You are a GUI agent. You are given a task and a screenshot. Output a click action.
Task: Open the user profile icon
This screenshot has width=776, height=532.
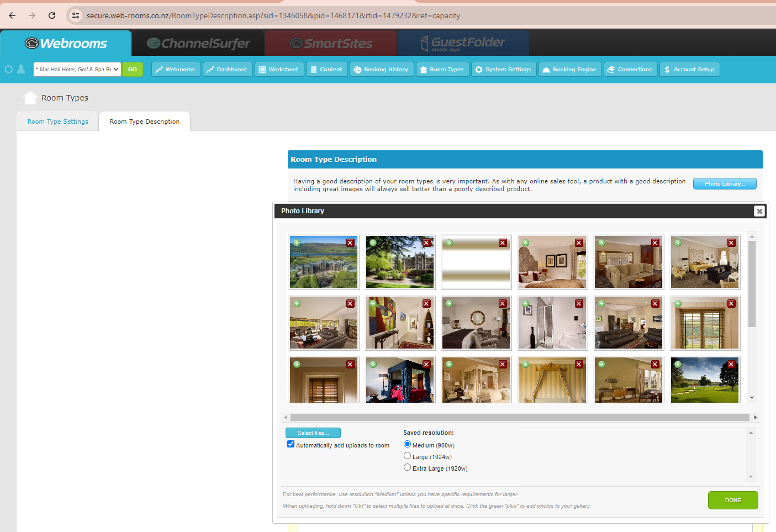(21, 70)
